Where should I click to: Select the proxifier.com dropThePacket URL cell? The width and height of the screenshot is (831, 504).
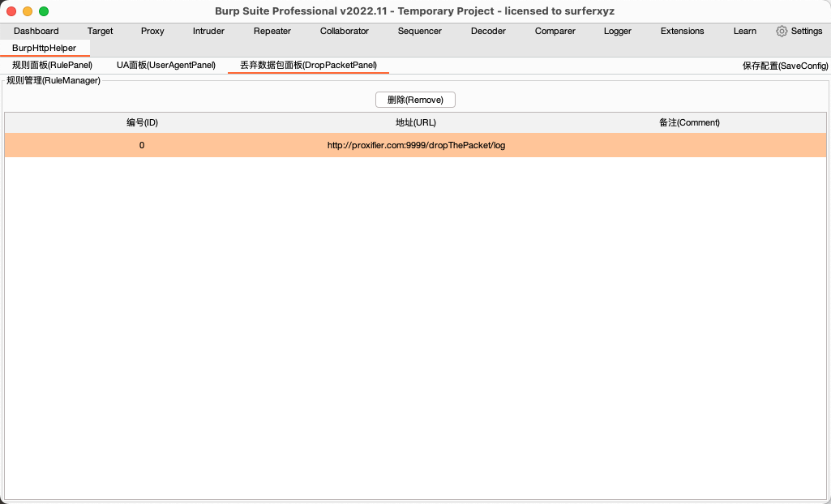pyautogui.click(x=416, y=145)
